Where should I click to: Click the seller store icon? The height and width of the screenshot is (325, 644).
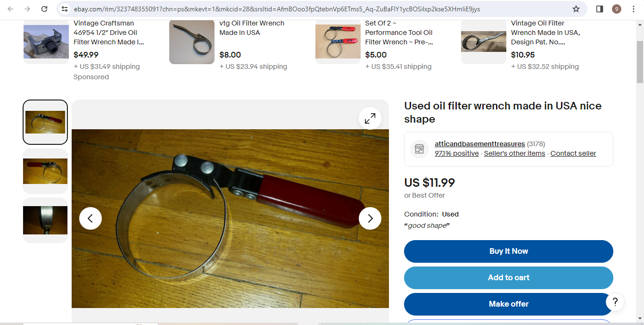point(419,149)
